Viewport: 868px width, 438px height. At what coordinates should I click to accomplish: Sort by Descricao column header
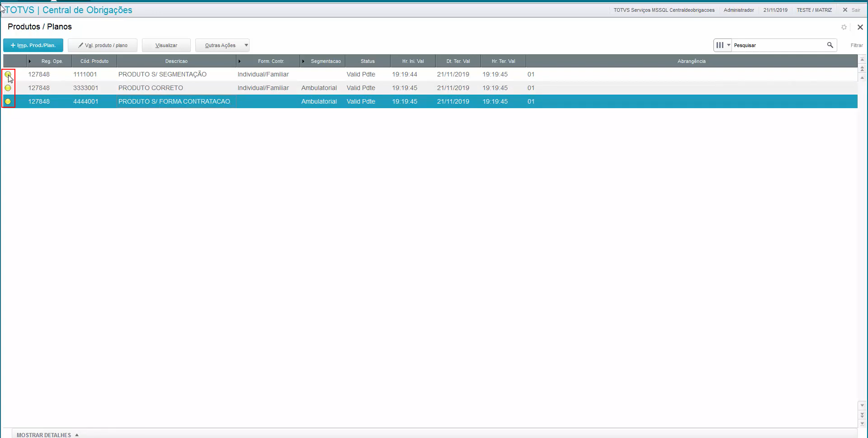[176, 61]
